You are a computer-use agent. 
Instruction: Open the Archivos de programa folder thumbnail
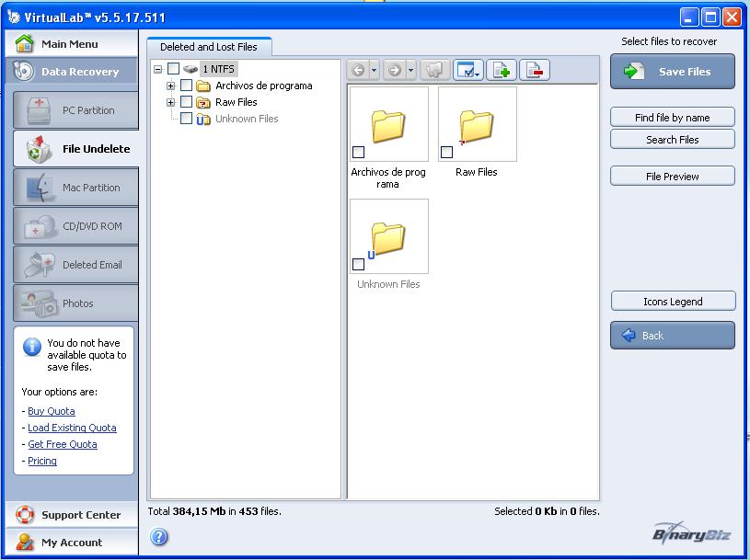389,124
